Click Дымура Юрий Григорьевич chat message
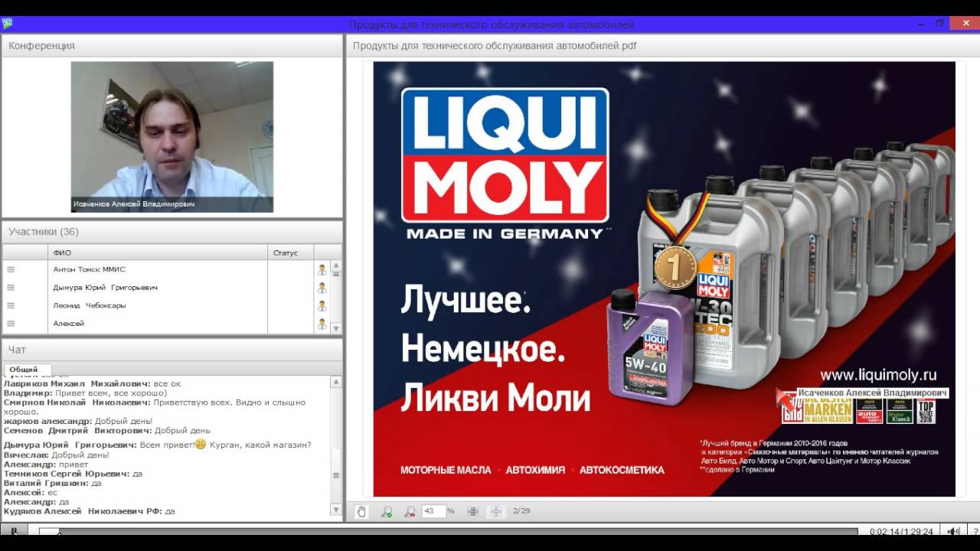 coord(158,445)
